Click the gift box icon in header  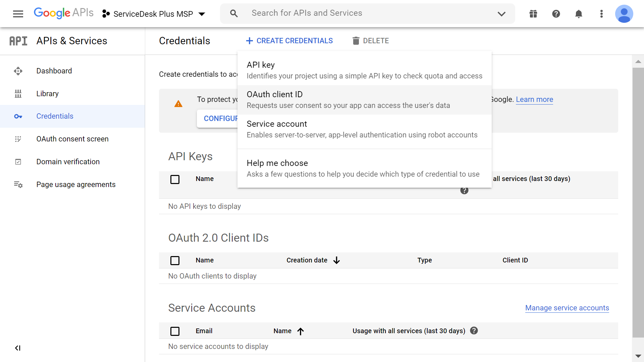(533, 14)
